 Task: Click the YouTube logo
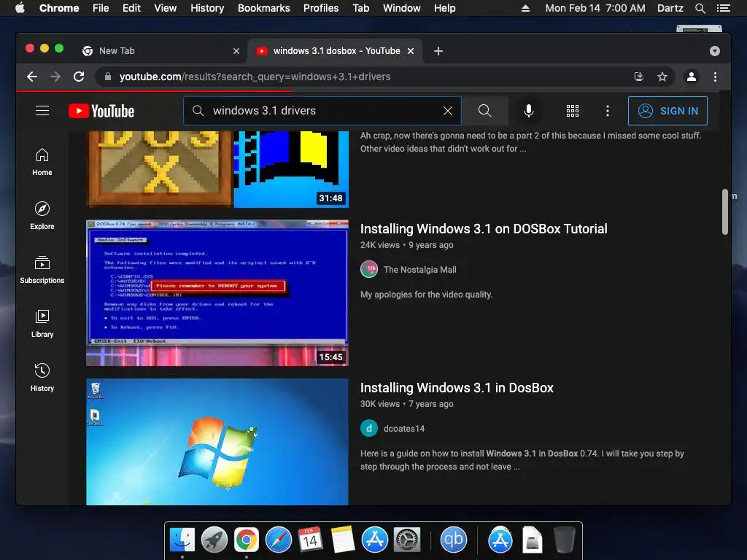101,111
